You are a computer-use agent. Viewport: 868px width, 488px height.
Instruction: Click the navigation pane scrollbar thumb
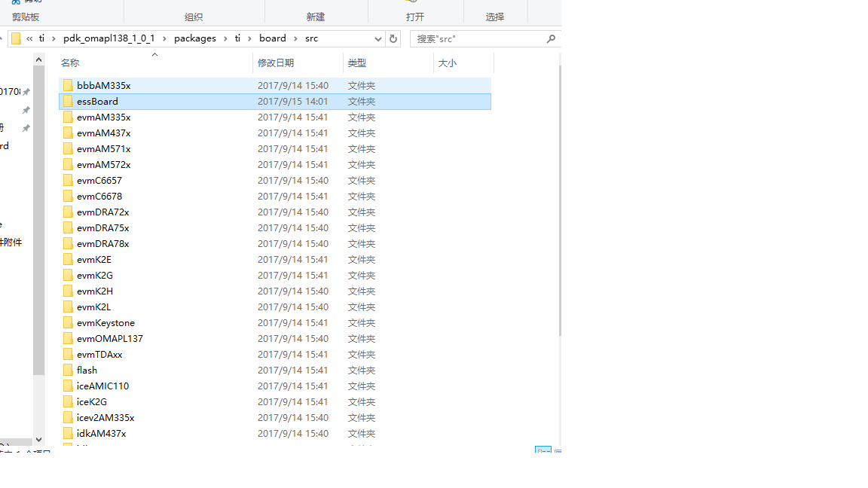[x=38, y=220]
